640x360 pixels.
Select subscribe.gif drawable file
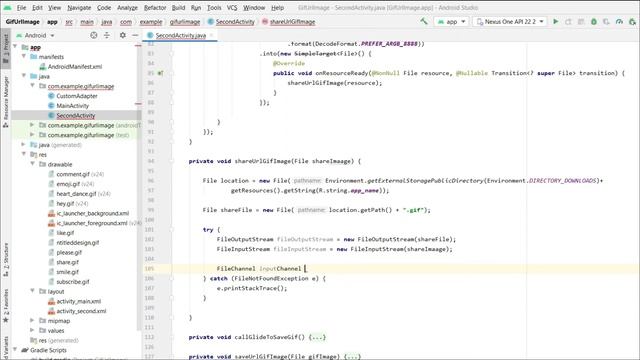tap(69, 282)
